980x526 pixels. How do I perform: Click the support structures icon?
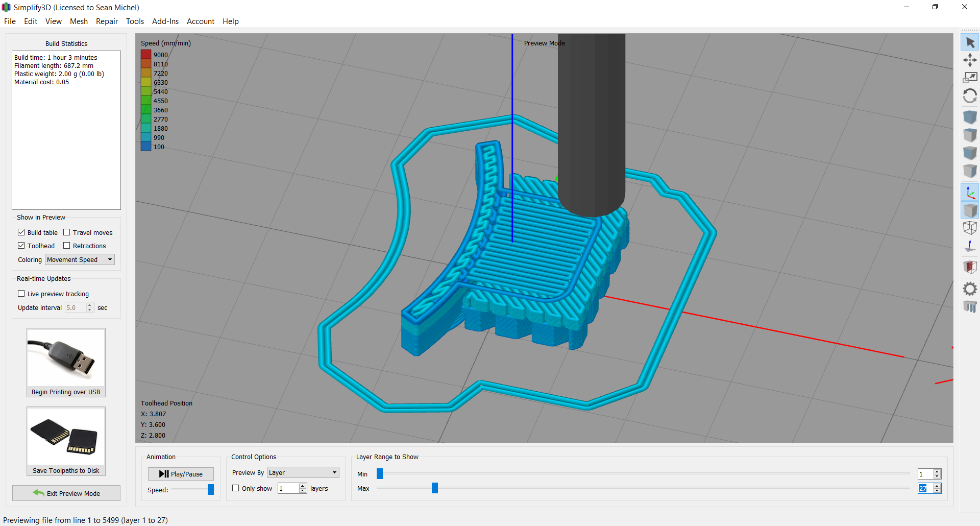click(970, 307)
